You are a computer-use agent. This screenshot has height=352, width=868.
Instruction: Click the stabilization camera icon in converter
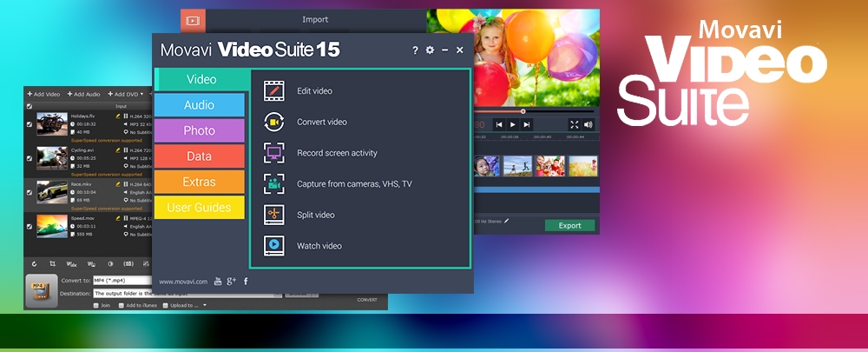click(128, 264)
